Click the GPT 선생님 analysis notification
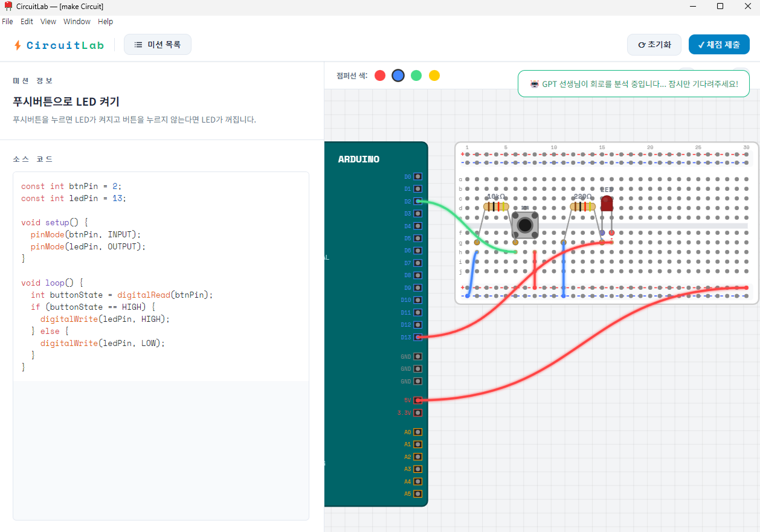 tap(634, 84)
